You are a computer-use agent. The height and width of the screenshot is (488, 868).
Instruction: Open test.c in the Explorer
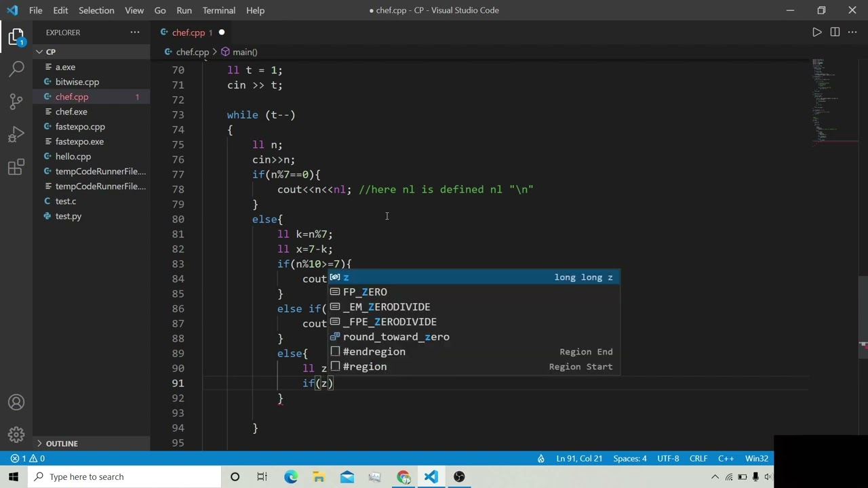(x=91, y=201)
